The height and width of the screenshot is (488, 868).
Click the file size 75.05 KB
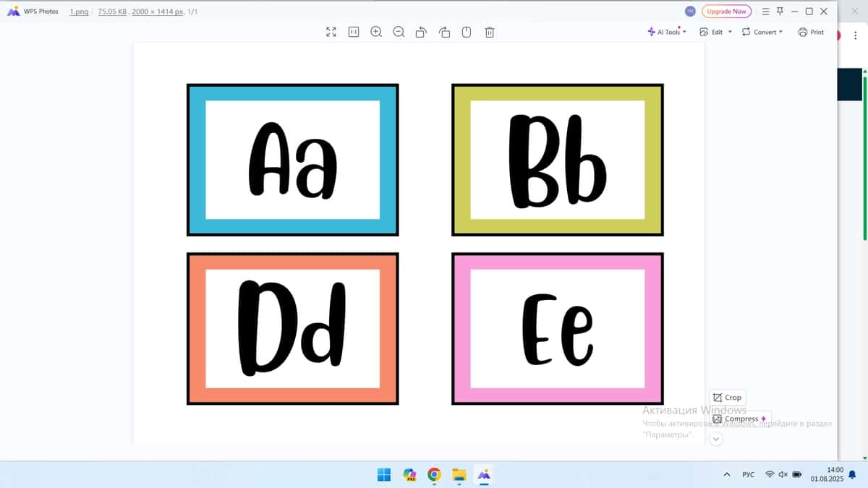pyautogui.click(x=112, y=12)
